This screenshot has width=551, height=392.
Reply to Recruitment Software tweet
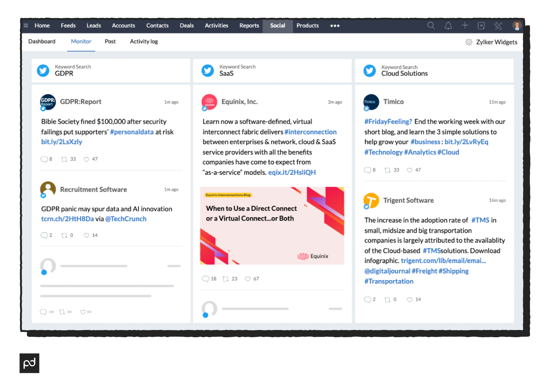[44, 235]
